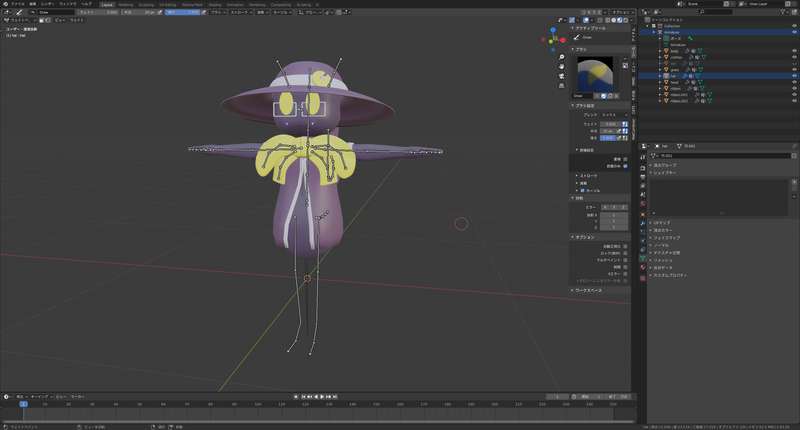The image size is (800, 430).
Task: Collapse the オプション panel
Action: click(x=584, y=237)
